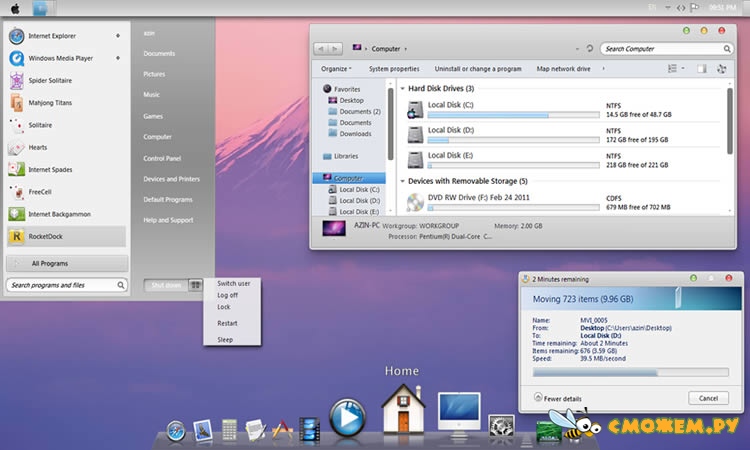Open Control Panel from the Start menu

pos(162,158)
